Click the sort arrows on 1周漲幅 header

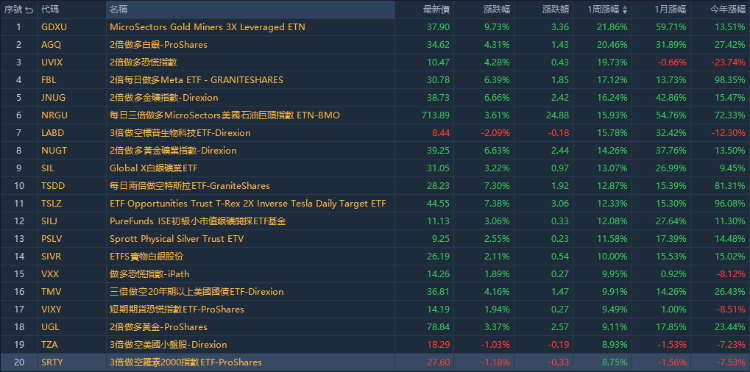point(625,9)
